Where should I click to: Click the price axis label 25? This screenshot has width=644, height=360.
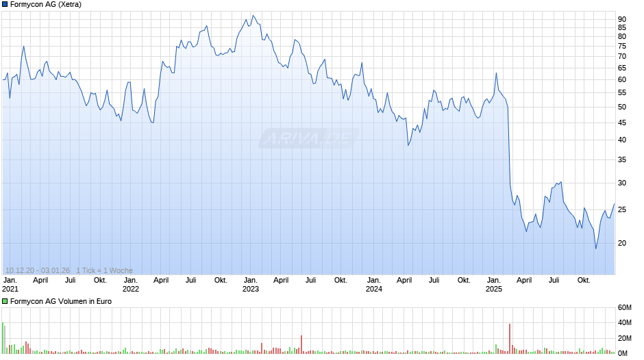tap(622, 209)
